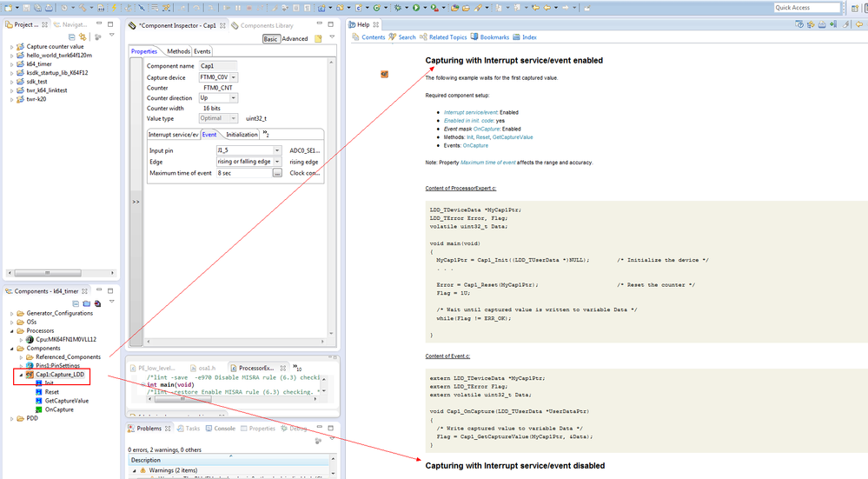
Task: Click the Debug bug icon in the toolbar
Action: tap(397, 8)
